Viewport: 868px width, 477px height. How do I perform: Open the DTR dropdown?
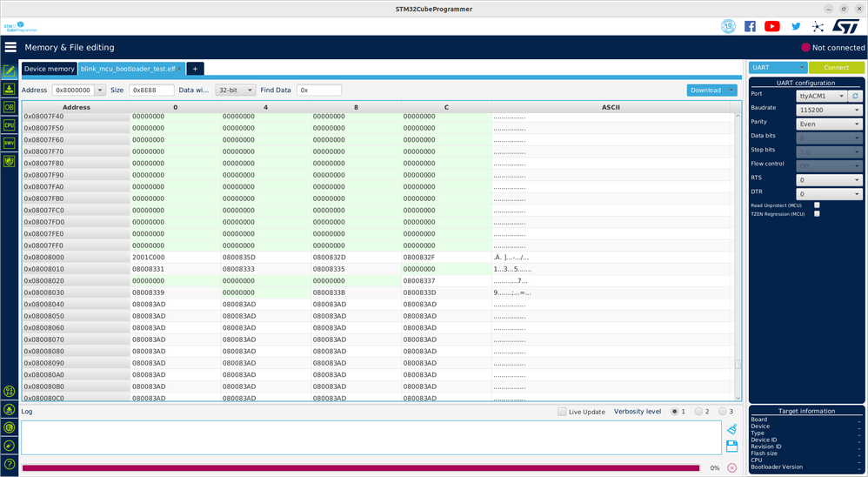click(x=829, y=194)
